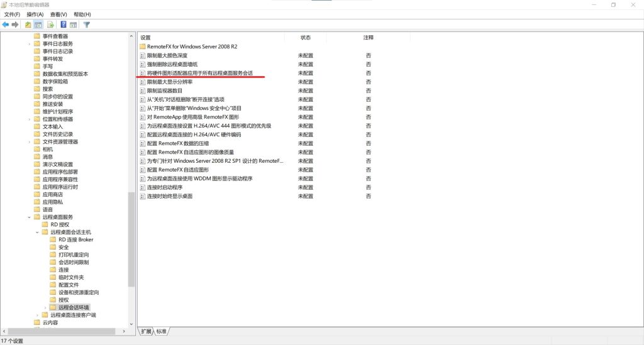Select 配置 RemoteFX 数据的压缩 policy

178,143
